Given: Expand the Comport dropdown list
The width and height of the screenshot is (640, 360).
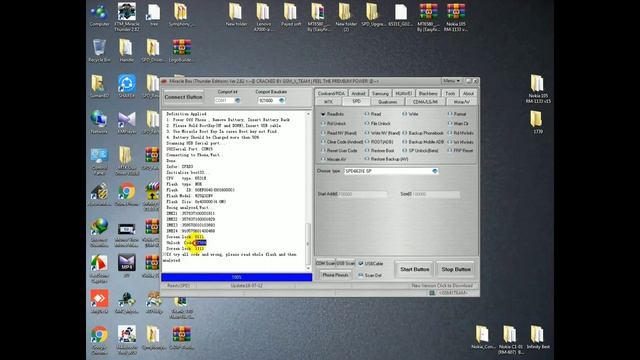Looking at the screenshot, I should coord(238,100).
